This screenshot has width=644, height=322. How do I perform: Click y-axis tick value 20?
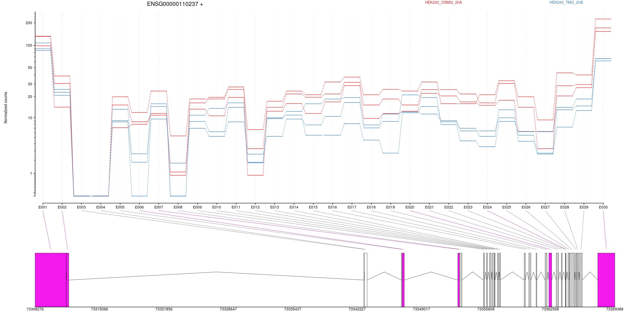[30, 97]
